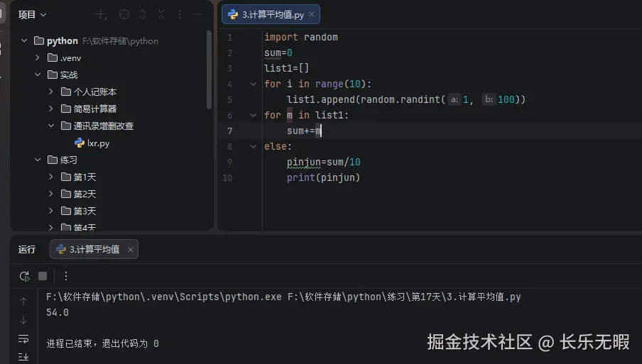The width and height of the screenshot is (642, 364).
Task: Fold the for loop at line 6
Action: pos(253,116)
